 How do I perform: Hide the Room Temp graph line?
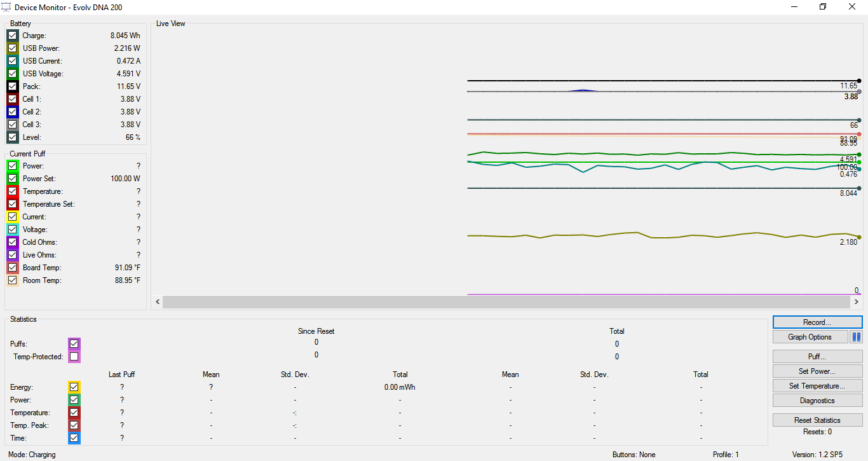pyautogui.click(x=13, y=280)
